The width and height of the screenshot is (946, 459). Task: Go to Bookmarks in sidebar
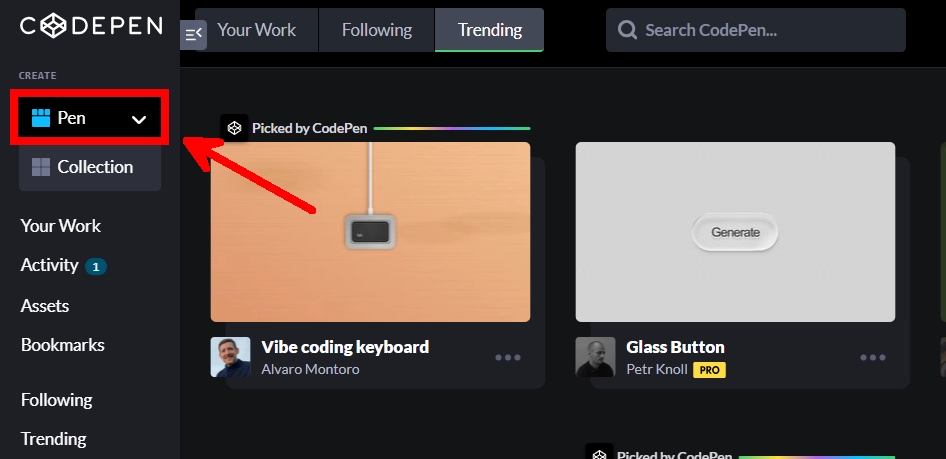pyautogui.click(x=63, y=345)
